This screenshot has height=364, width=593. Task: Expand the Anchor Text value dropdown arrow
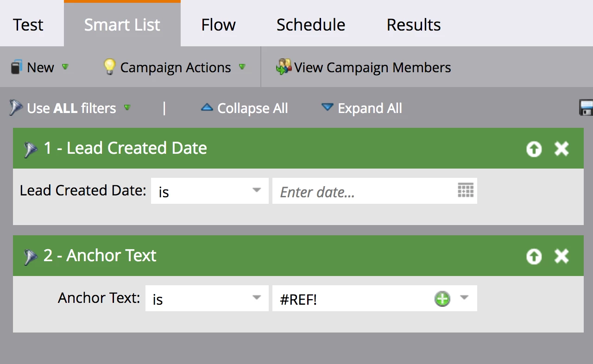[464, 298]
